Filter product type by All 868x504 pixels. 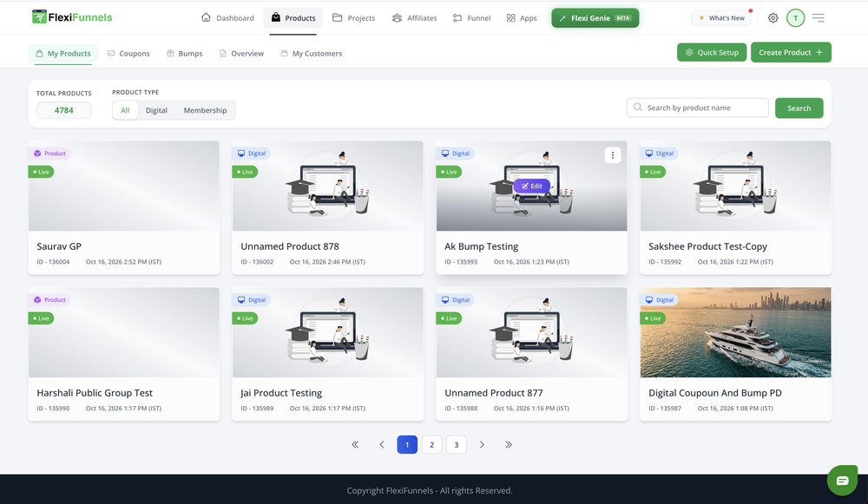(125, 110)
